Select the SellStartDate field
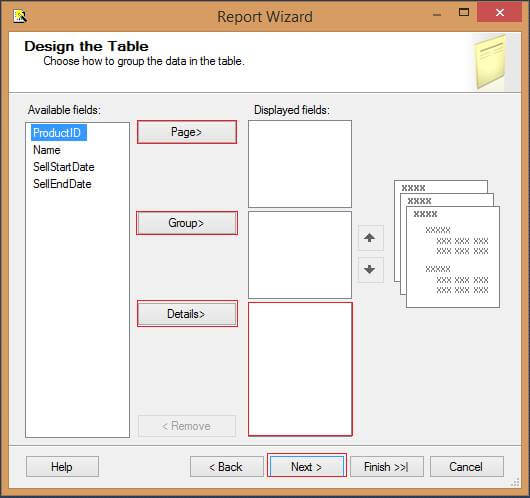The width and height of the screenshot is (530, 498). coord(64,167)
